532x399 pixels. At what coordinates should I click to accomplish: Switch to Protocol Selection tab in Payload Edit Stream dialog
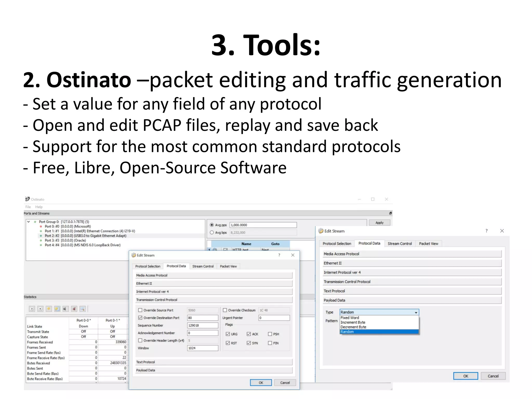point(337,244)
